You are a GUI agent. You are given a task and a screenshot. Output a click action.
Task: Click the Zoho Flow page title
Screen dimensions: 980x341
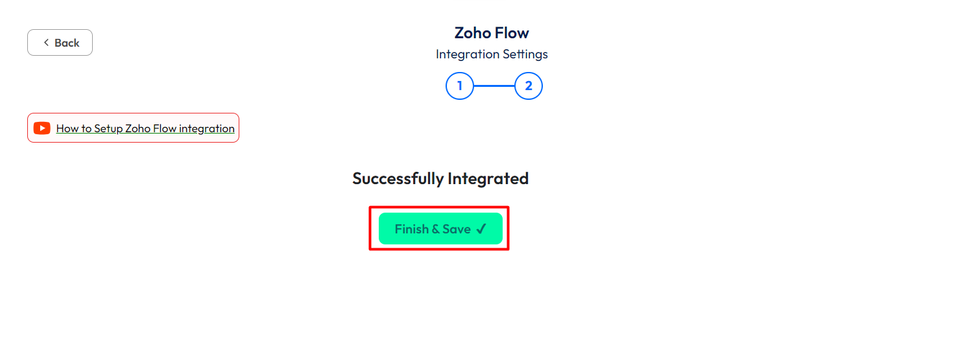pyautogui.click(x=492, y=33)
